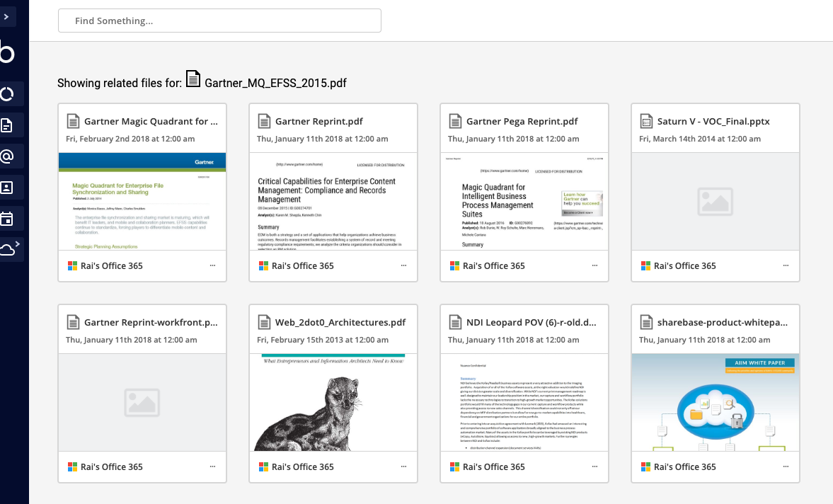This screenshot has width=833, height=504.
Task: Open the contacts icon in sidebar
Action: (7, 188)
